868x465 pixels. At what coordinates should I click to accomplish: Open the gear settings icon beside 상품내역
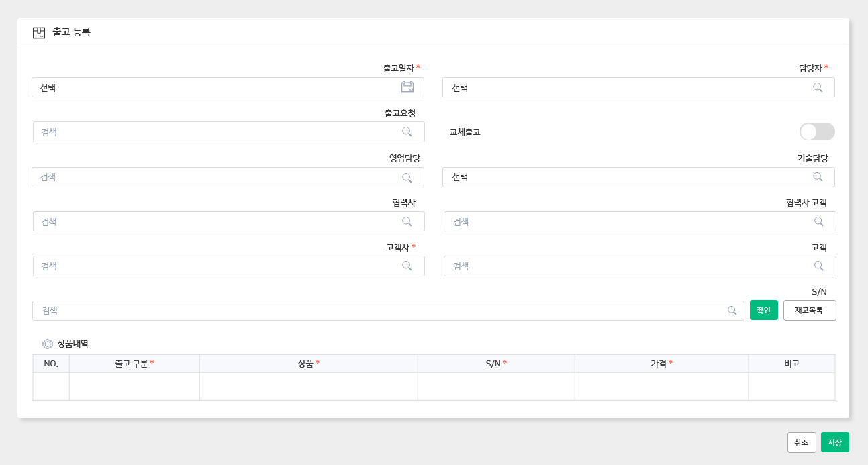48,344
